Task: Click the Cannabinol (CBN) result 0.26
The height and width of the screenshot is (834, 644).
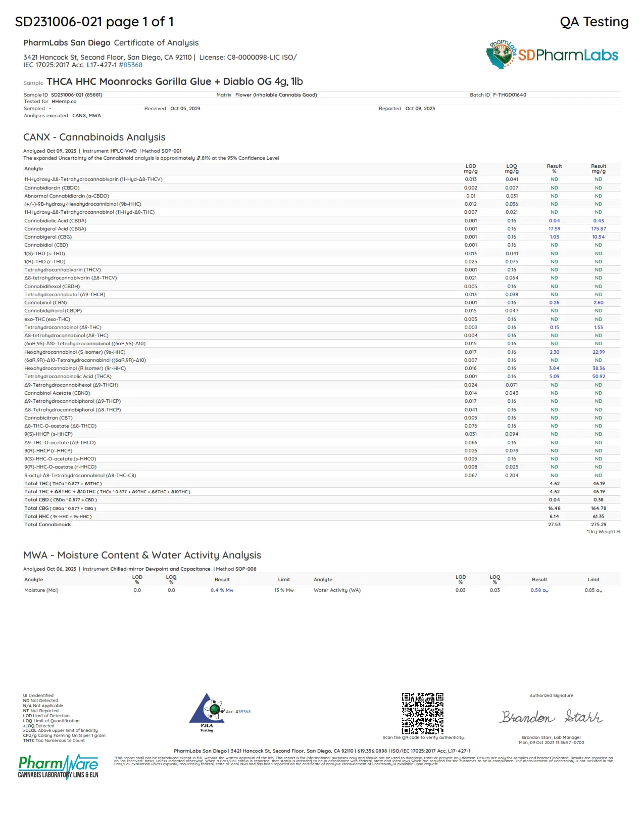Action: pyautogui.click(x=554, y=303)
